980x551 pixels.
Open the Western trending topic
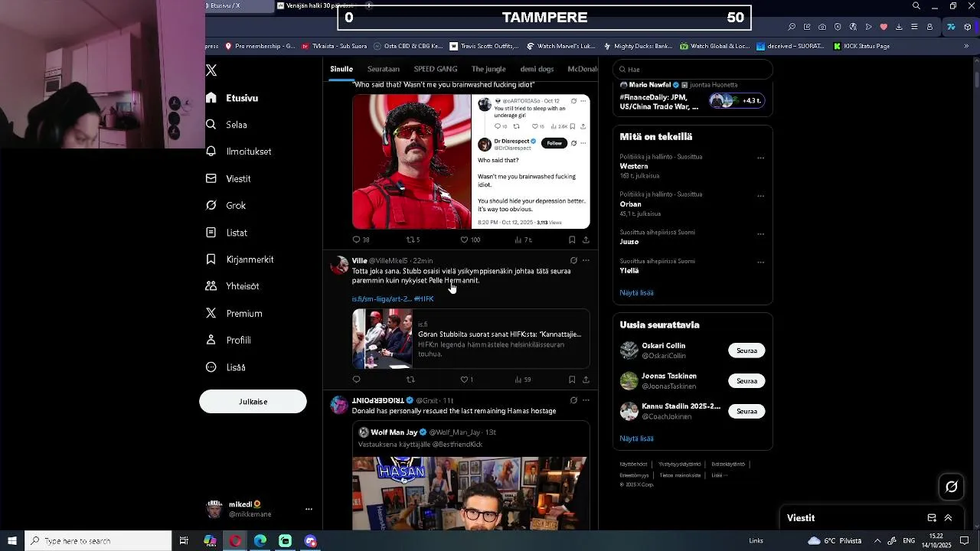634,166
